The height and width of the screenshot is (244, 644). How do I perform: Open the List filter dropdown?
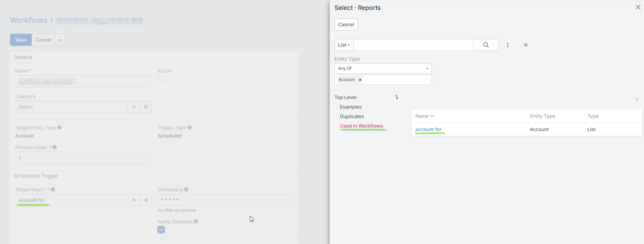pyautogui.click(x=344, y=45)
